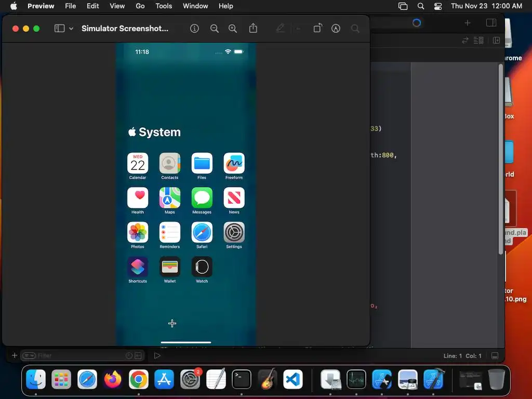Click the Line: 1 Col: 1 indicator
The width and height of the screenshot is (532, 399).
(462, 356)
